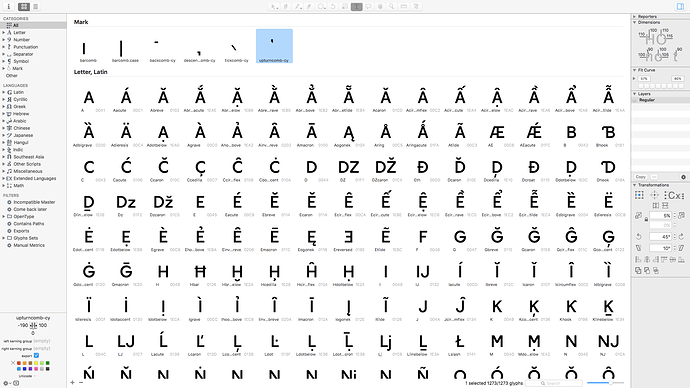
Task: Select the Annotation speech bubble tool
Action: [x=369, y=7]
